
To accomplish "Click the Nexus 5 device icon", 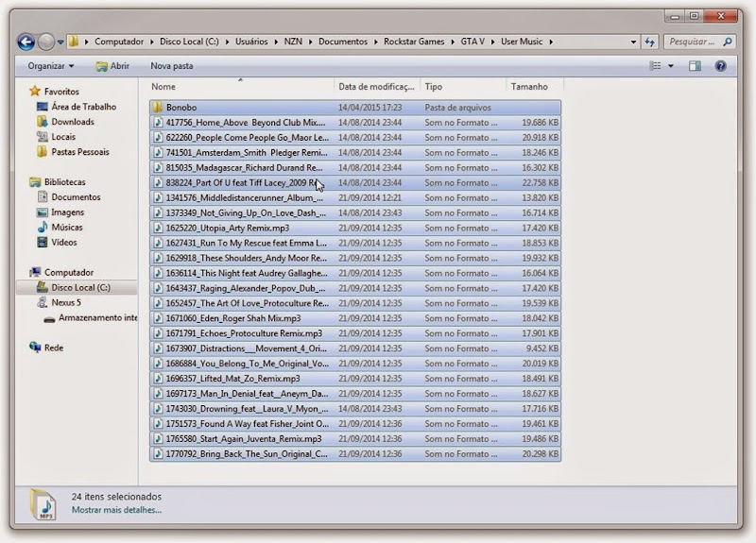I will tap(43, 302).
